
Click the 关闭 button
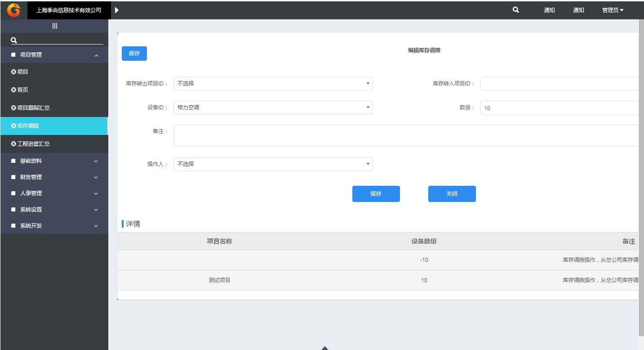[x=452, y=194]
